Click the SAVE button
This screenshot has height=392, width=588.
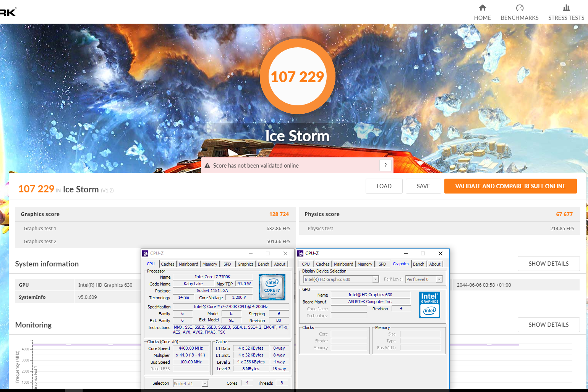pos(423,186)
